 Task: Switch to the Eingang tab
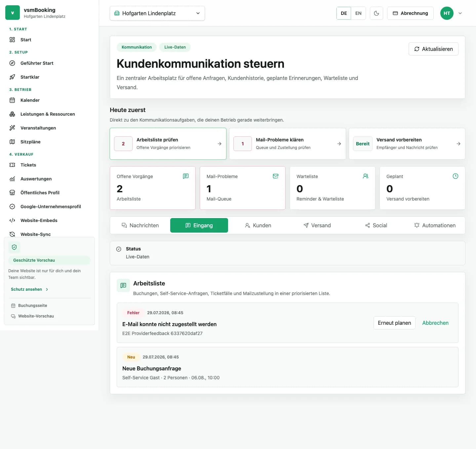click(x=199, y=225)
